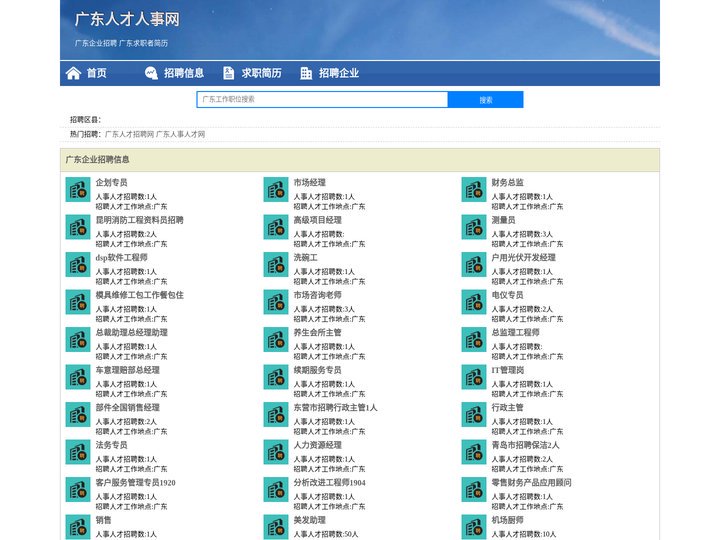
Task: Open the 客户服务管理专员1920 job listing
Action: click(x=135, y=483)
